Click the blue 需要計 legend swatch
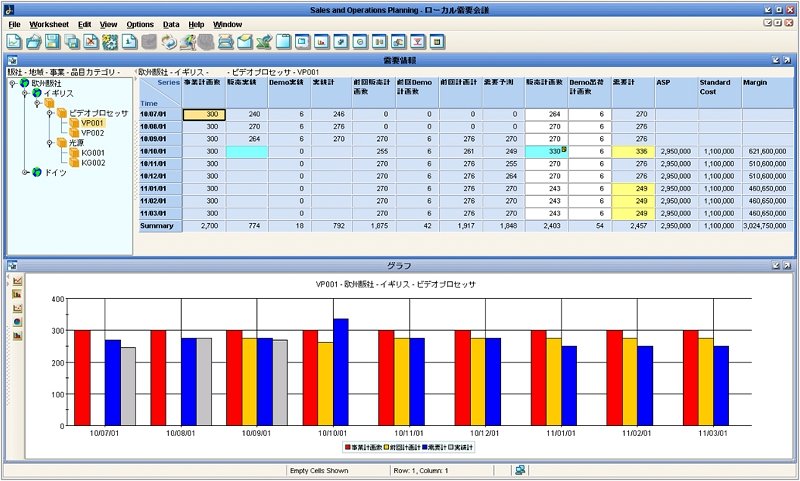 pos(424,447)
